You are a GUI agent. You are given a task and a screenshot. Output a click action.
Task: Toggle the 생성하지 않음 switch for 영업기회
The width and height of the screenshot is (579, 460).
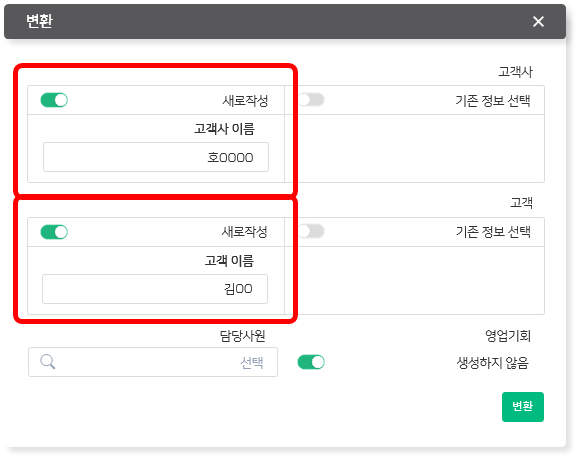pyautogui.click(x=311, y=362)
